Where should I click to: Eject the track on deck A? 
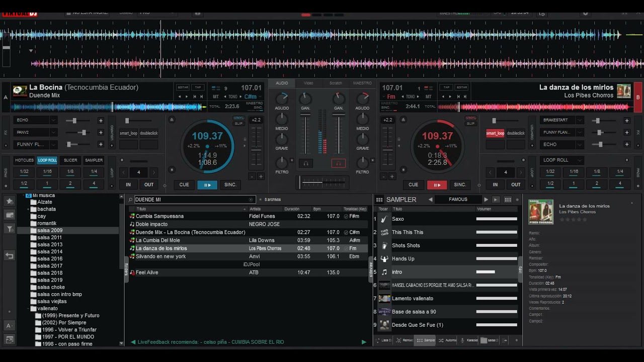pos(172,120)
